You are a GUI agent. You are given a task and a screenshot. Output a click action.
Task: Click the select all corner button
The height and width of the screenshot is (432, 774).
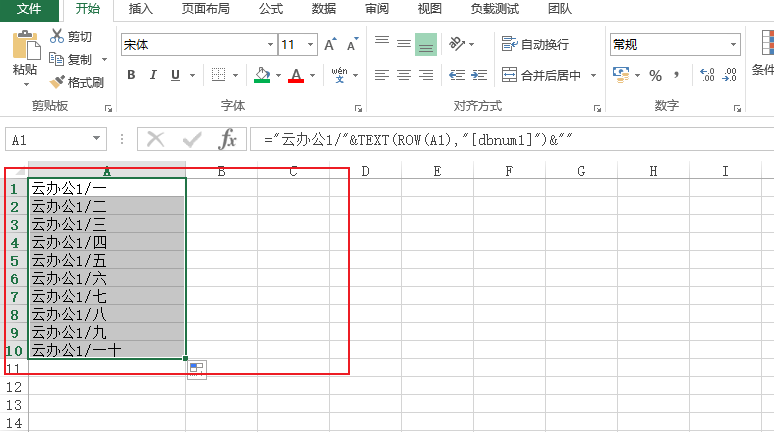(19, 171)
